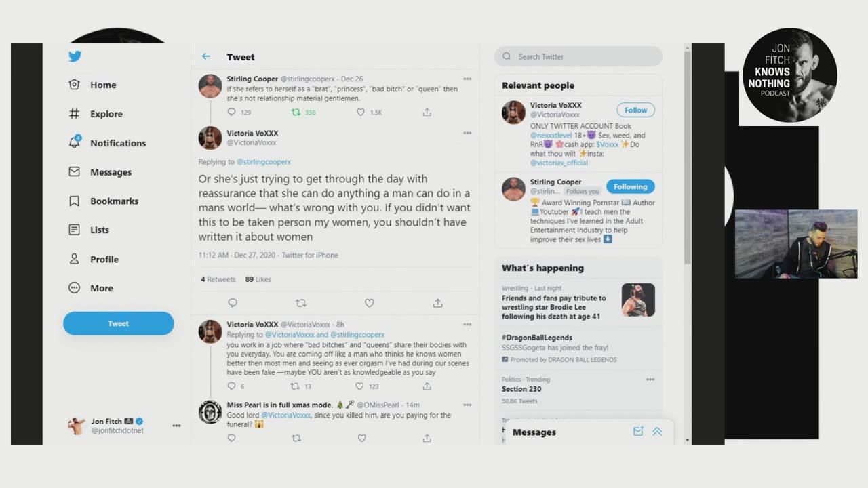
Task: Open the @stirlingcooperx reply link
Action: (x=263, y=162)
